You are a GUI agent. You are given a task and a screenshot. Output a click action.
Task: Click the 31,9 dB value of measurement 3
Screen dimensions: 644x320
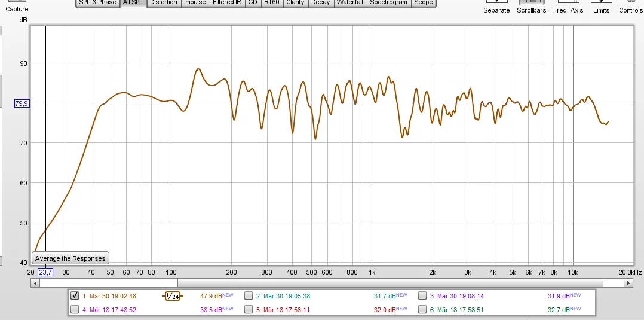click(x=559, y=296)
